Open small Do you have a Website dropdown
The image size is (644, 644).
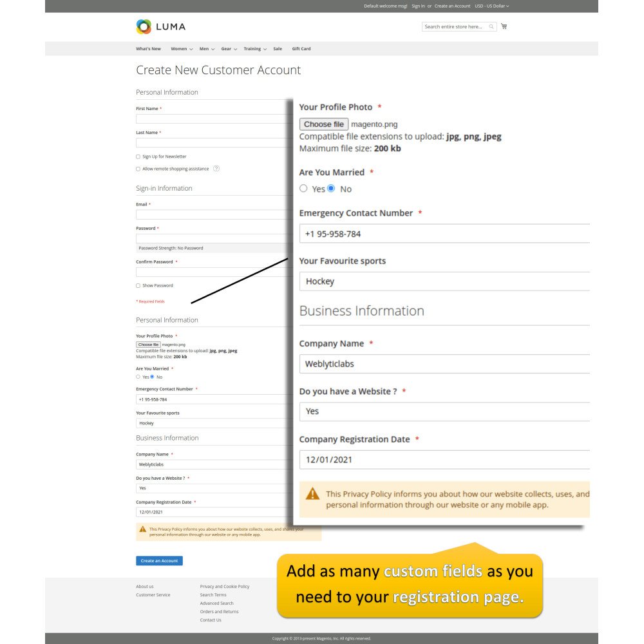tap(214, 488)
